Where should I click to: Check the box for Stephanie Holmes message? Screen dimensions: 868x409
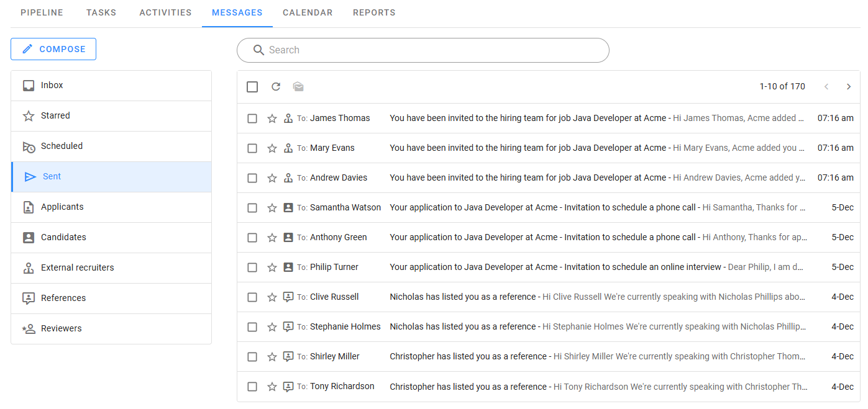pyautogui.click(x=252, y=327)
